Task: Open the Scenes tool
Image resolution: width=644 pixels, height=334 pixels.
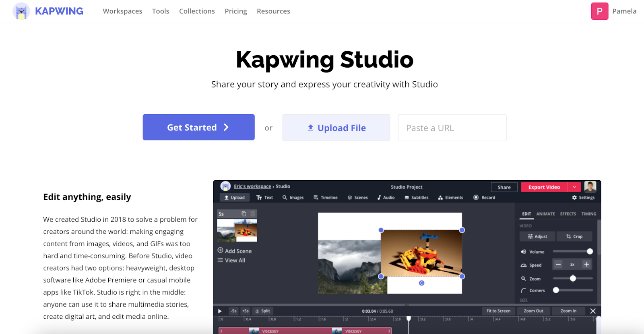Action: coord(357,198)
